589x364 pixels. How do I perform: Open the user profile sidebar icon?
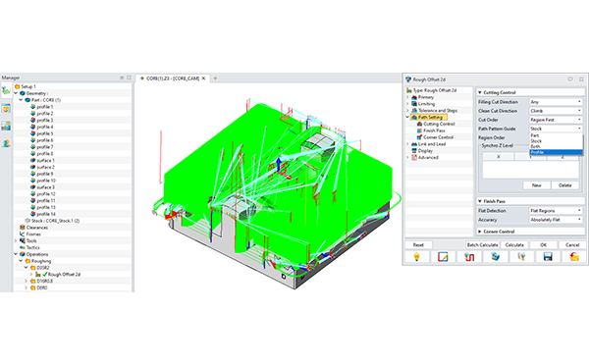click(6, 143)
